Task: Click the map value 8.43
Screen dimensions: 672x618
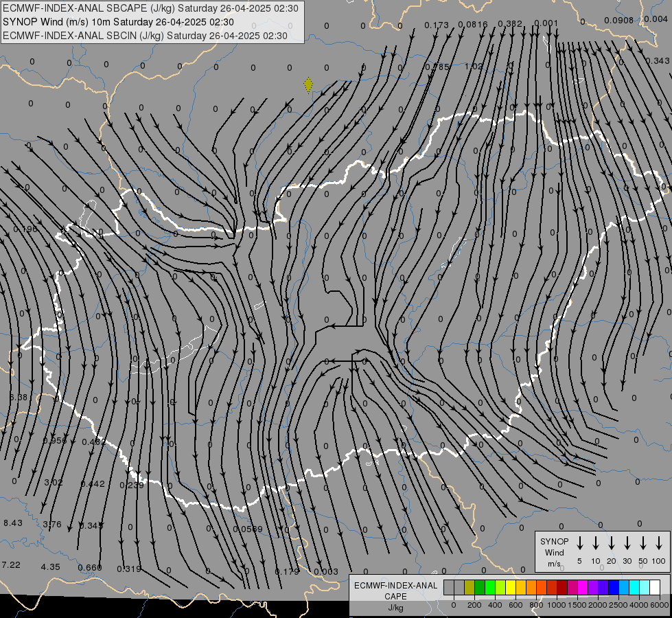Action: 13,523
